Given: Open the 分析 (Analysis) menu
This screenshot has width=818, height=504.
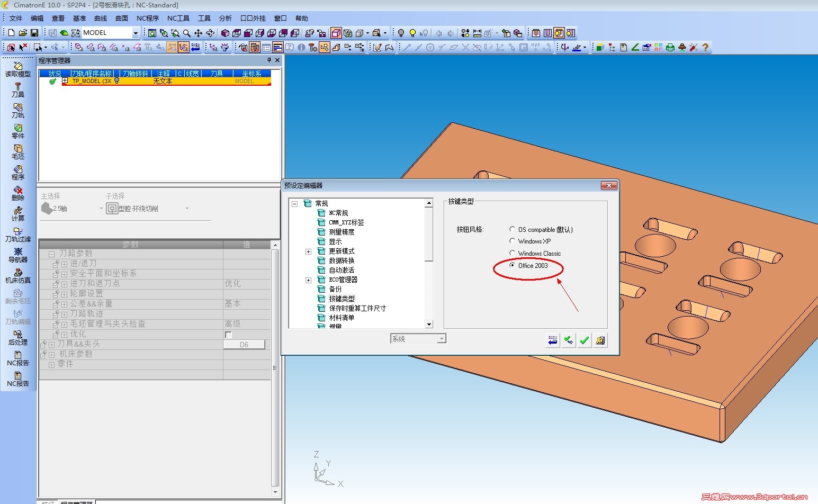Looking at the screenshot, I should pos(226,19).
